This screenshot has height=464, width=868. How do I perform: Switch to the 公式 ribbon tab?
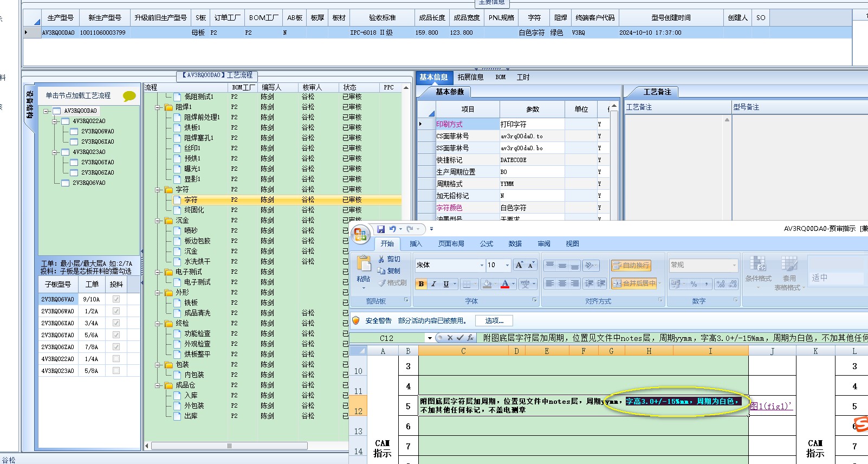click(487, 244)
